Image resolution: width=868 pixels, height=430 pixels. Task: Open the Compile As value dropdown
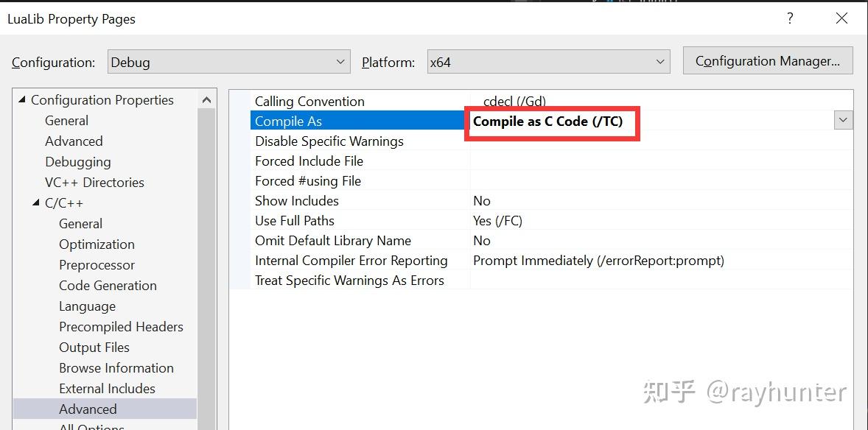(x=842, y=119)
